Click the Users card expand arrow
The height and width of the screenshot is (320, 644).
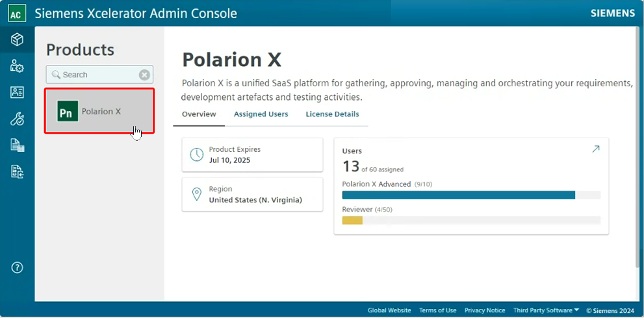(595, 149)
